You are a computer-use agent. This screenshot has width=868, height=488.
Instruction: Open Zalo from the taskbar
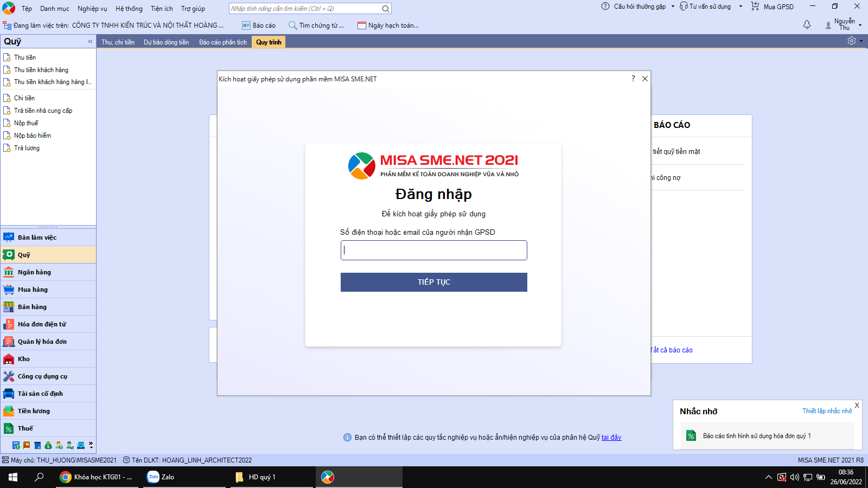(x=184, y=477)
